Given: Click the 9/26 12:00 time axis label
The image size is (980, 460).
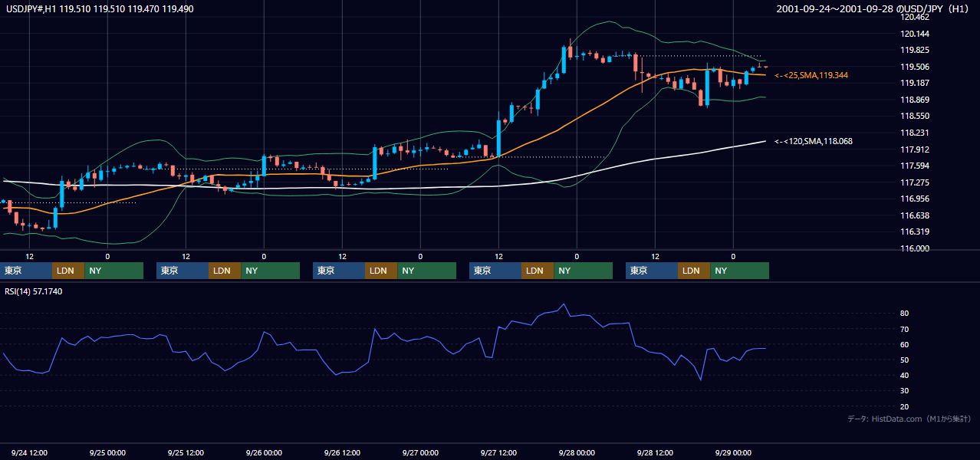Looking at the screenshot, I should click(x=342, y=452).
